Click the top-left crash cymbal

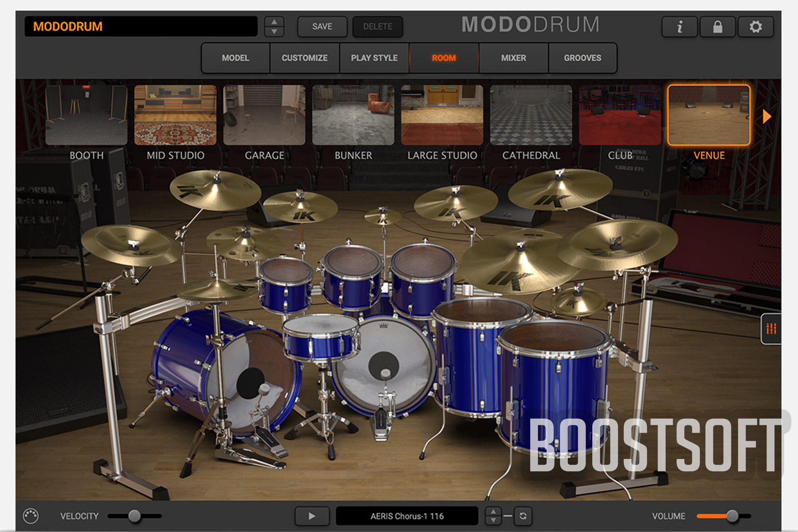(x=215, y=190)
